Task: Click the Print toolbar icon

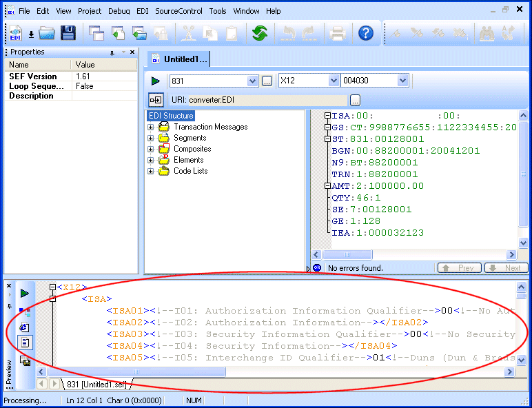Action: tap(338, 32)
